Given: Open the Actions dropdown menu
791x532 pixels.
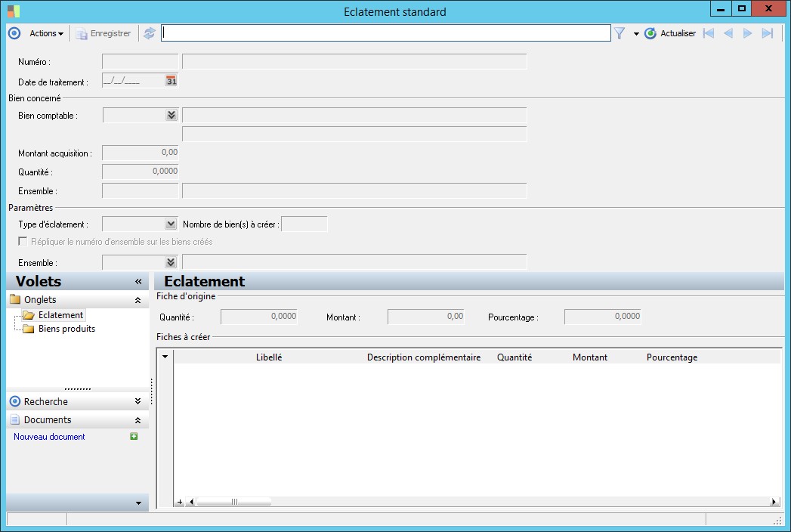Looking at the screenshot, I should pos(46,33).
